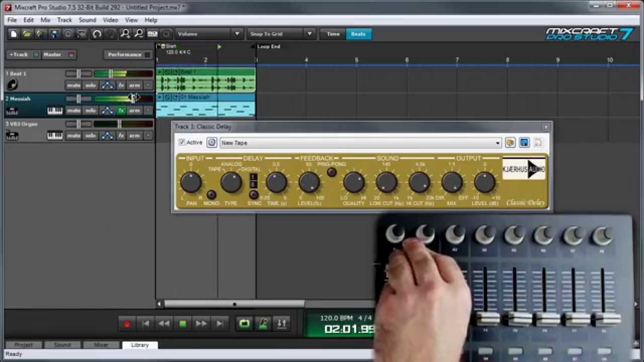Load preset via plugin folder icon
Screen dimensions: 644x362
tap(510, 143)
